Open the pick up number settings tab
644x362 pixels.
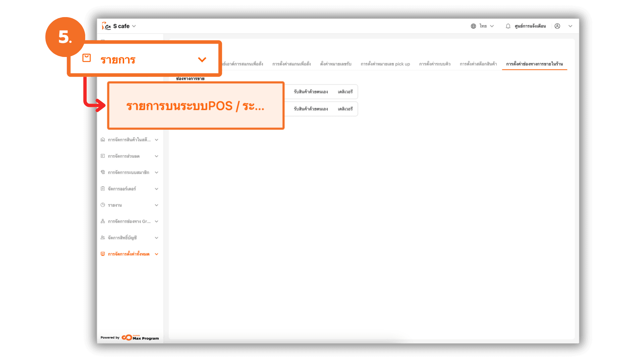click(x=385, y=64)
